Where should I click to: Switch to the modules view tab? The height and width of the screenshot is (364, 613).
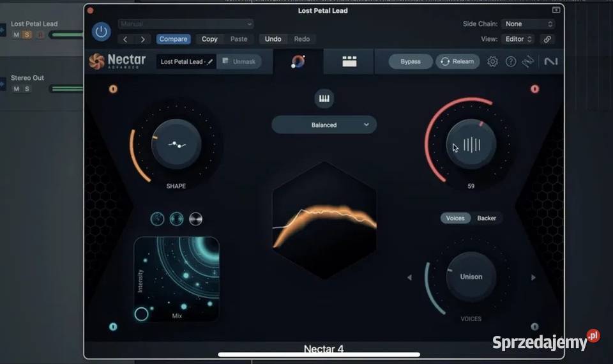[349, 61]
